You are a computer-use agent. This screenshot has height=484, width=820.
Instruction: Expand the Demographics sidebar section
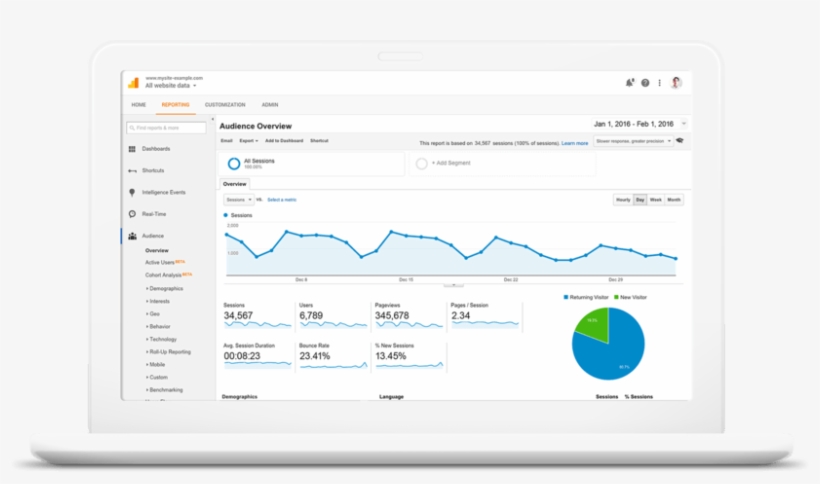[164, 289]
